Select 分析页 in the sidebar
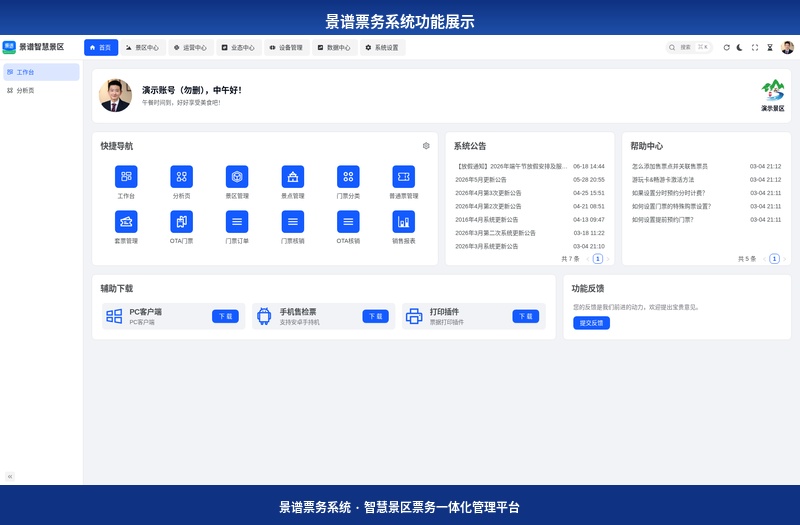This screenshot has width=800, height=525. coord(41,90)
